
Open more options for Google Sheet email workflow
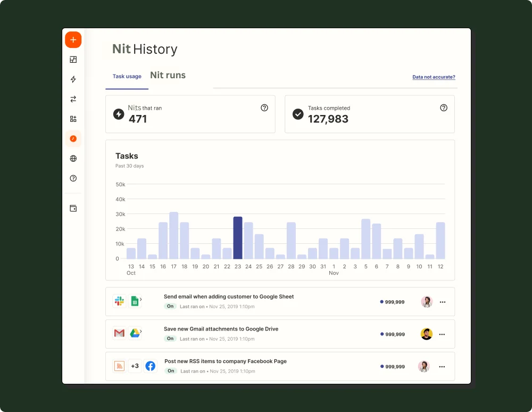click(x=442, y=302)
